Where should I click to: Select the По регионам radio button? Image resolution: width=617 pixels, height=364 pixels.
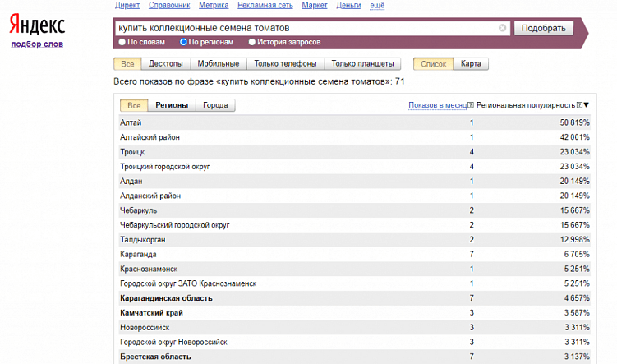click(x=183, y=42)
